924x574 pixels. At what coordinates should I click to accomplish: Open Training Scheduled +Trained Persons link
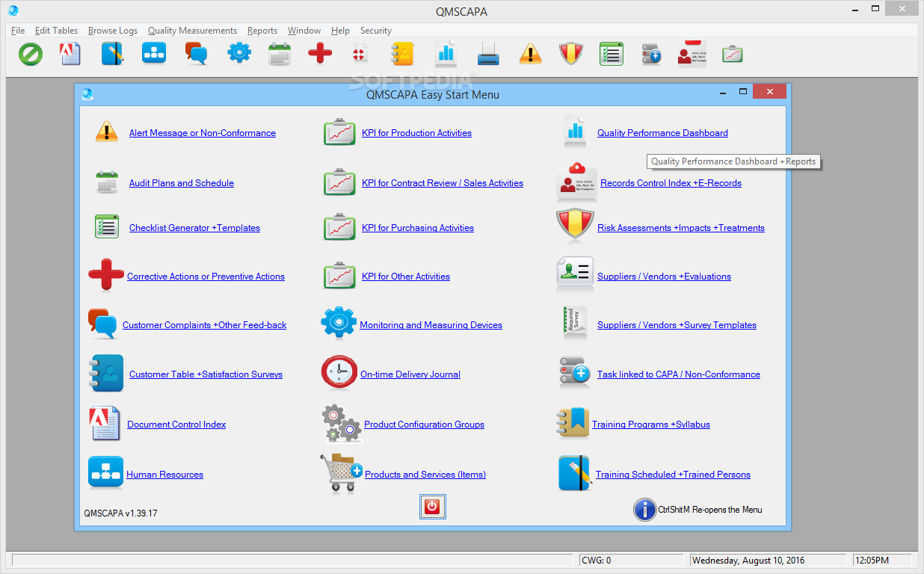pyautogui.click(x=673, y=475)
